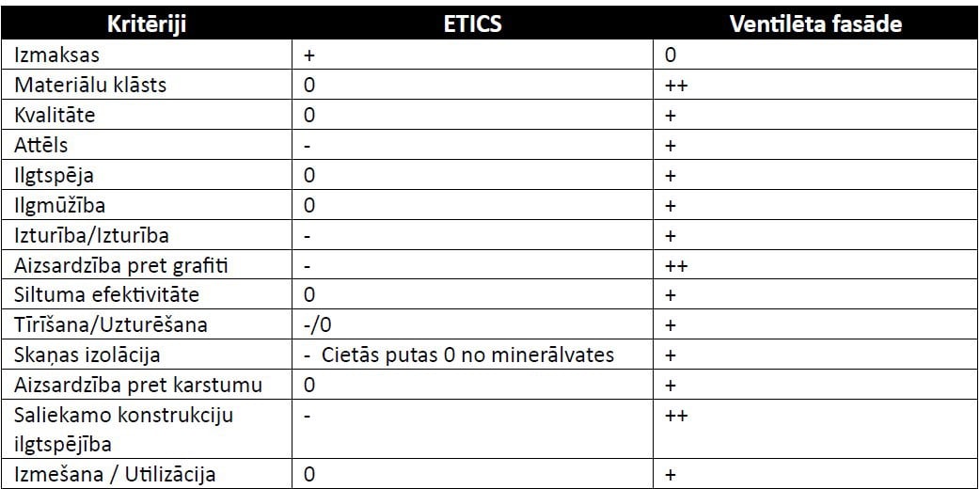Screen dimensions: 980x489
Task: Click the Attēls criterion cell
Action: [x=41, y=145]
